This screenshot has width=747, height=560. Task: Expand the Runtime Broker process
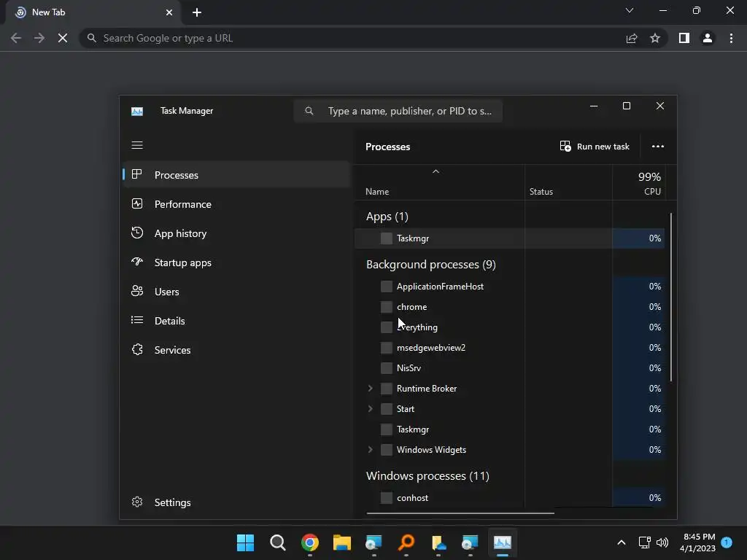pos(370,389)
